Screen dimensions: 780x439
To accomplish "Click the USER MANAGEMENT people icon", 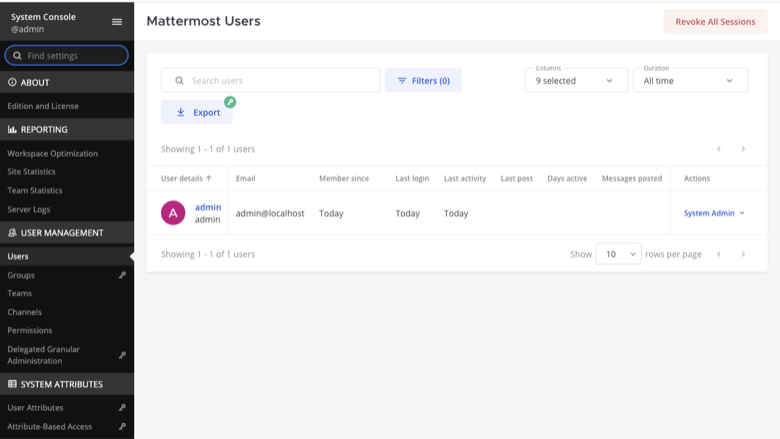I will click(12, 232).
